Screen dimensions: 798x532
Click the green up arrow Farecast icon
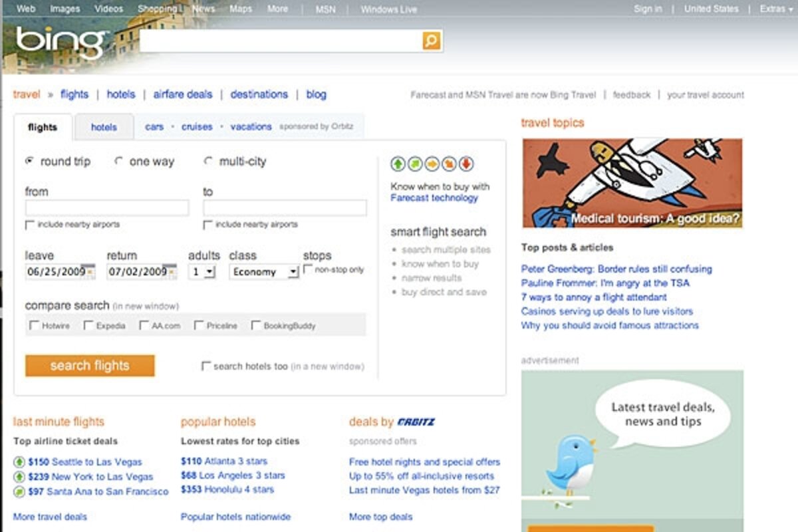tap(398, 163)
